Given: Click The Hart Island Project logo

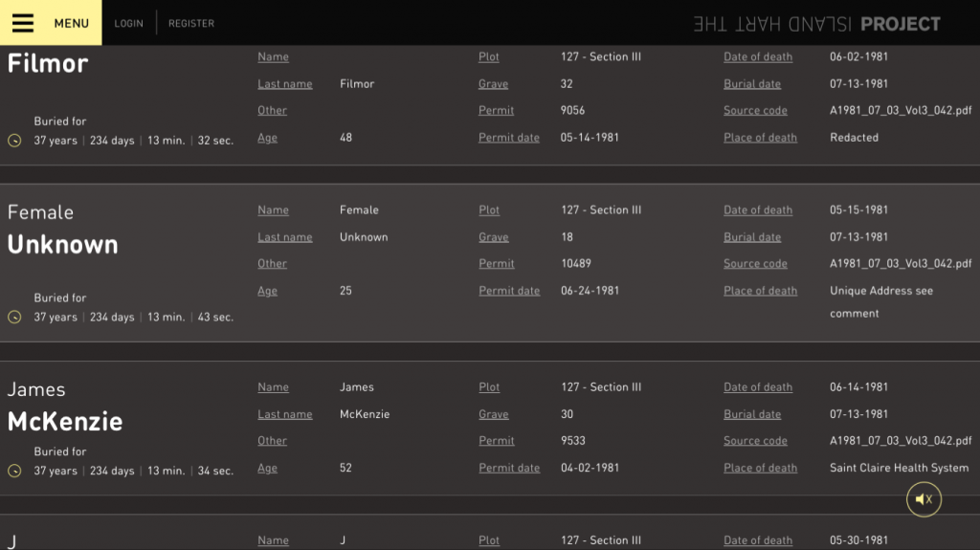Looking at the screenshot, I should coord(816,24).
